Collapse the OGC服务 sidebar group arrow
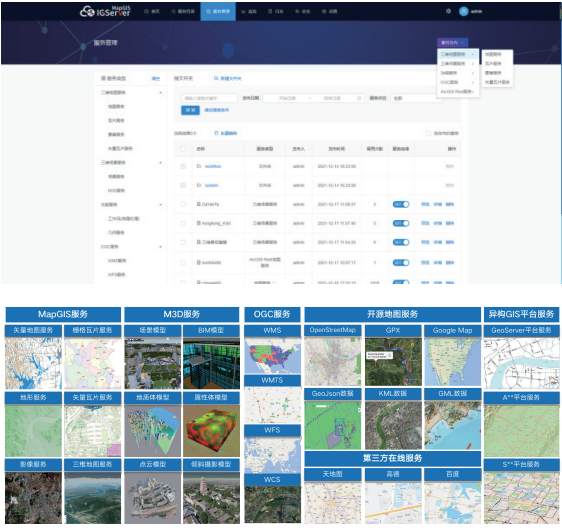 [x=161, y=247]
